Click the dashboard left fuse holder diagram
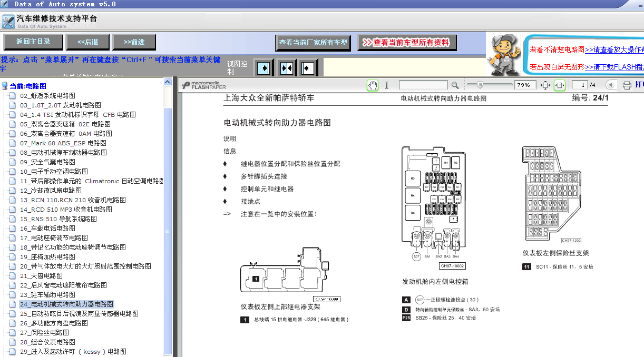 pyautogui.click(x=552, y=195)
